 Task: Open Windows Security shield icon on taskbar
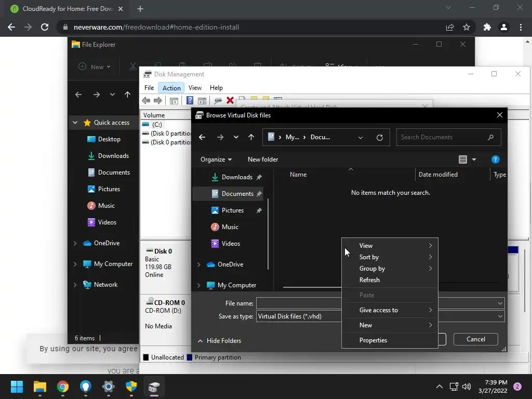point(131,387)
